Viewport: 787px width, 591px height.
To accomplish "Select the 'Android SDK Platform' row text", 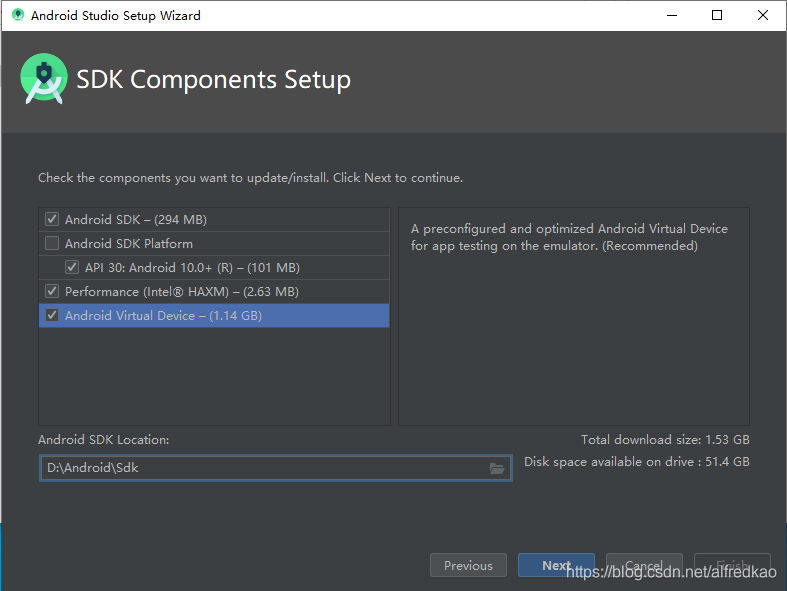I will (x=129, y=244).
